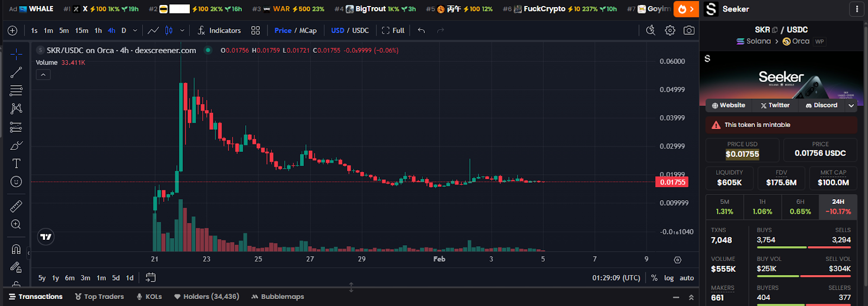Viewport: 868px width, 306px height.
Task: Open the chart style dropdown arrow
Action: point(182,30)
